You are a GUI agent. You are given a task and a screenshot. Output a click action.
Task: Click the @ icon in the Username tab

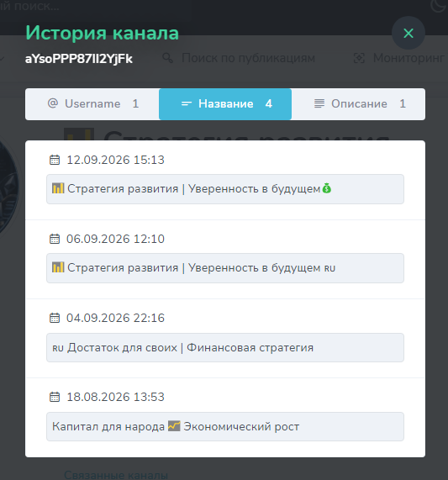[x=53, y=103]
